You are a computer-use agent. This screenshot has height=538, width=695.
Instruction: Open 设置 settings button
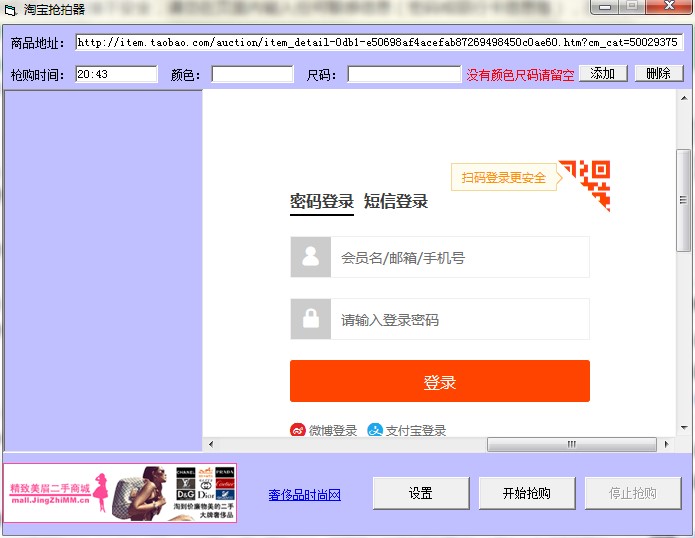tap(421, 493)
